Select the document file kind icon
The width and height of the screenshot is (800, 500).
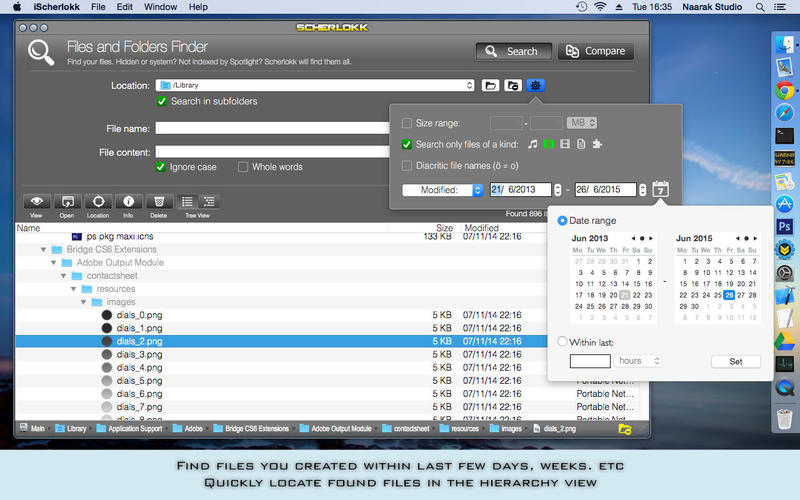[581, 144]
